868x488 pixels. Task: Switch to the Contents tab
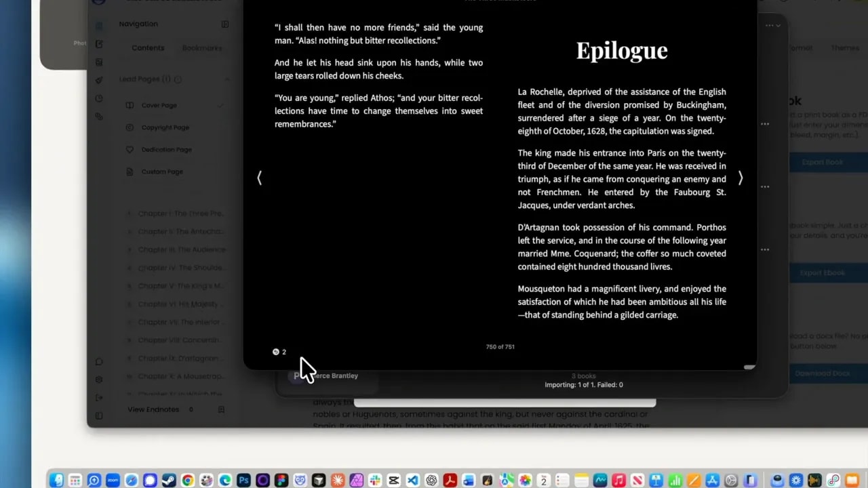[x=148, y=48]
